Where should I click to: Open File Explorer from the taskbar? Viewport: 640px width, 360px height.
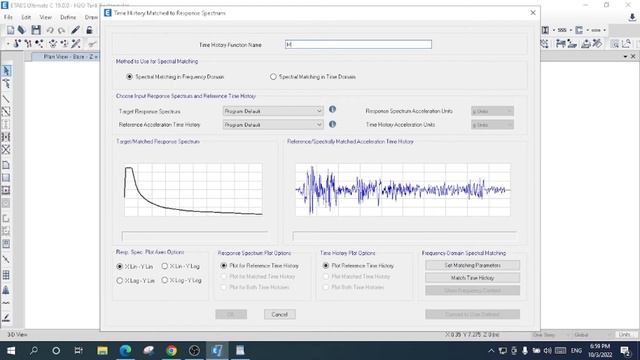(102, 350)
